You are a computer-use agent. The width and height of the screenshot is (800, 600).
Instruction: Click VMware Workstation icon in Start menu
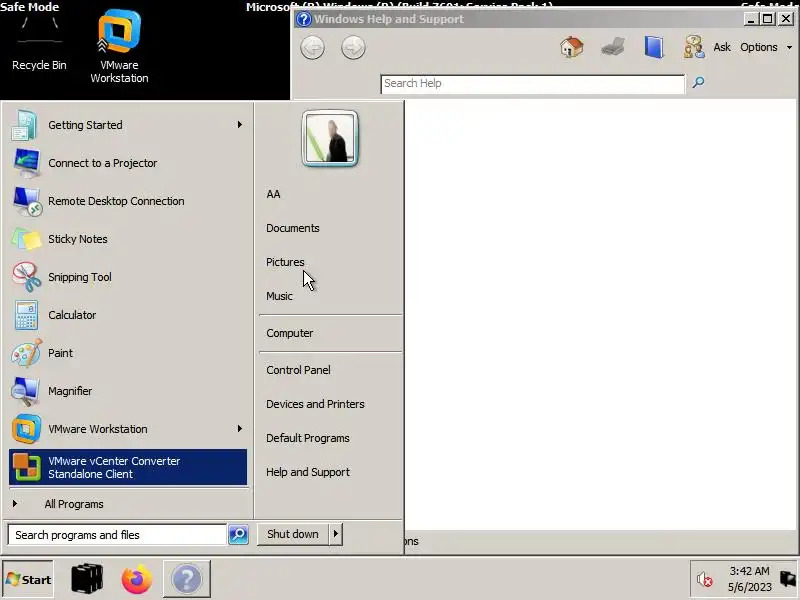tap(26, 429)
